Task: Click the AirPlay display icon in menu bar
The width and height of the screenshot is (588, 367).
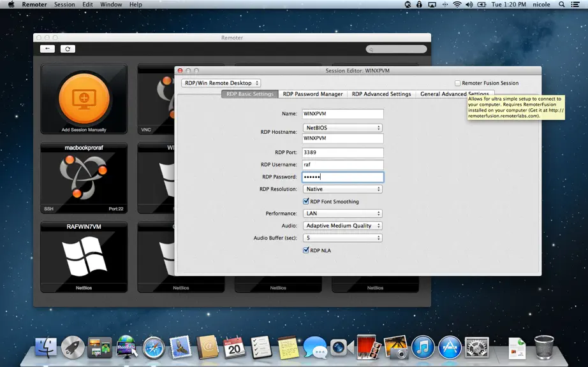Action: pos(432,4)
